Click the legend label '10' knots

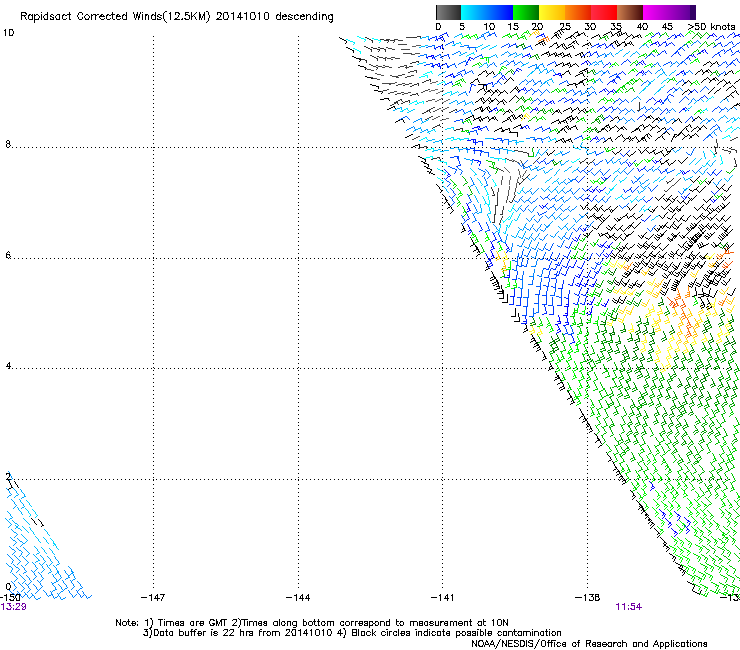(x=489, y=26)
